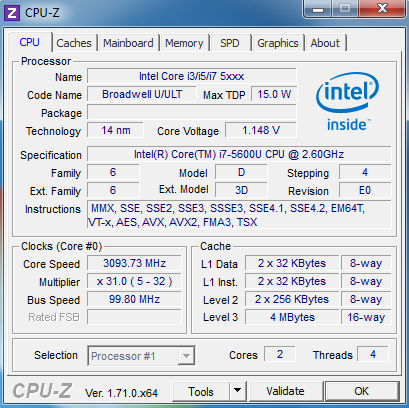Open the Mainboard tab
The width and height of the screenshot is (409, 408).
pos(128,43)
